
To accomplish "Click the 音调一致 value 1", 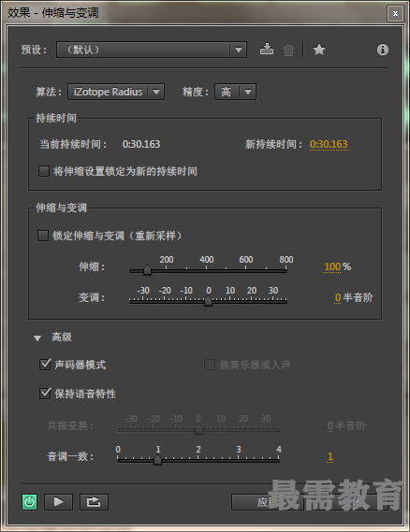I will (329, 456).
